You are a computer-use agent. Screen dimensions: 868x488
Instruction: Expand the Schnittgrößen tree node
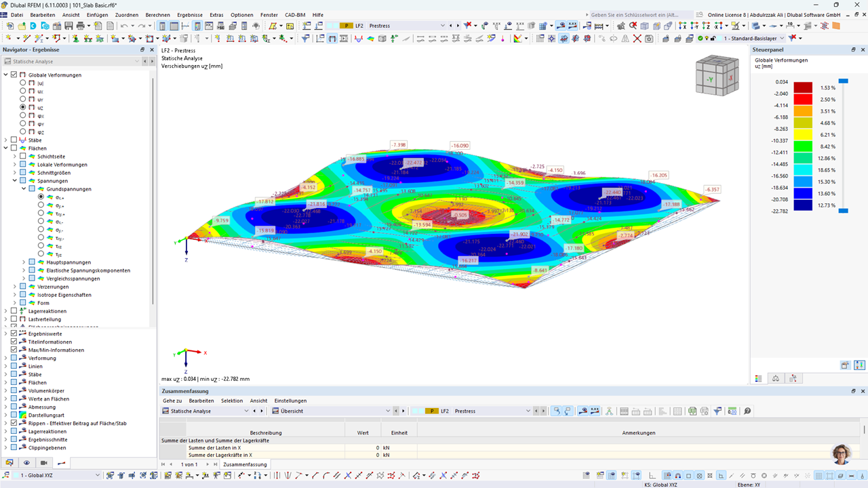click(x=15, y=172)
